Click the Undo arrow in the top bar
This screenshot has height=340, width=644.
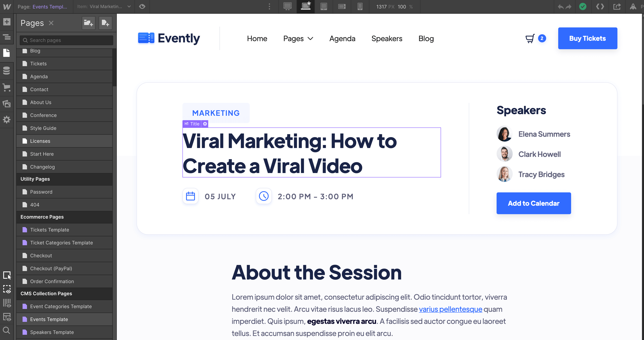560,6
